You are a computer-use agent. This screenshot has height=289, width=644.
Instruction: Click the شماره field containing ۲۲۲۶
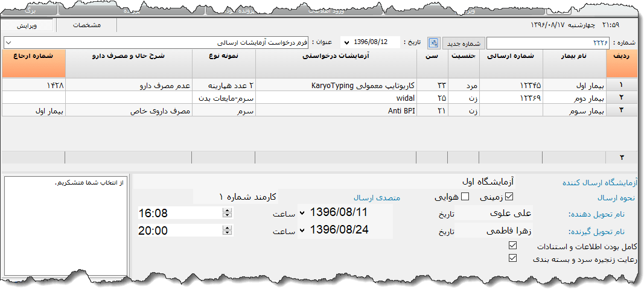click(x=548, y=43)
